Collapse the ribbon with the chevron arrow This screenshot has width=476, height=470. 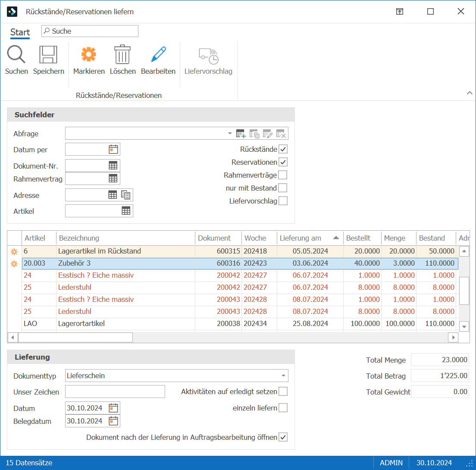[470, 93]
